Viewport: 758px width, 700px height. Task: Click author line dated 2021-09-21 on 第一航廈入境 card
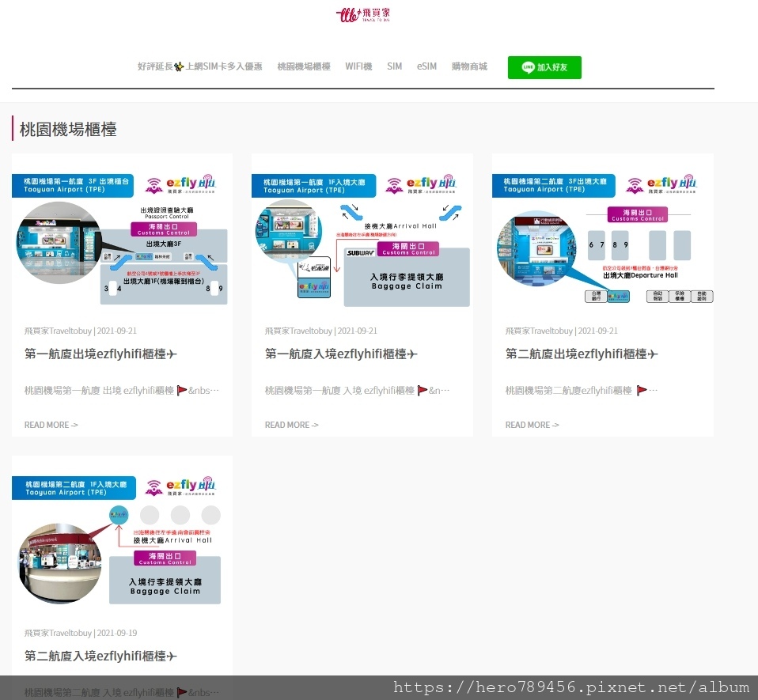pos(320,331)
